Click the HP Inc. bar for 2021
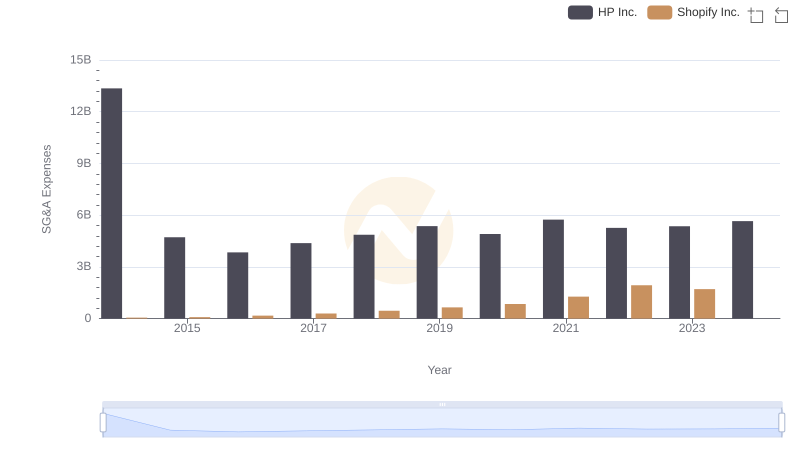800x461 pixels. pyautogui.click(x=554, y=269)
